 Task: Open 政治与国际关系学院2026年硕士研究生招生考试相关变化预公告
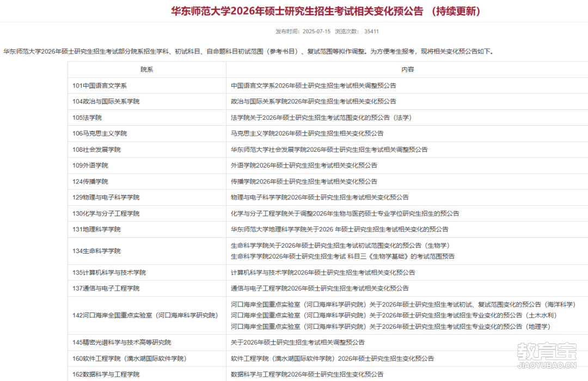(313, 101)
